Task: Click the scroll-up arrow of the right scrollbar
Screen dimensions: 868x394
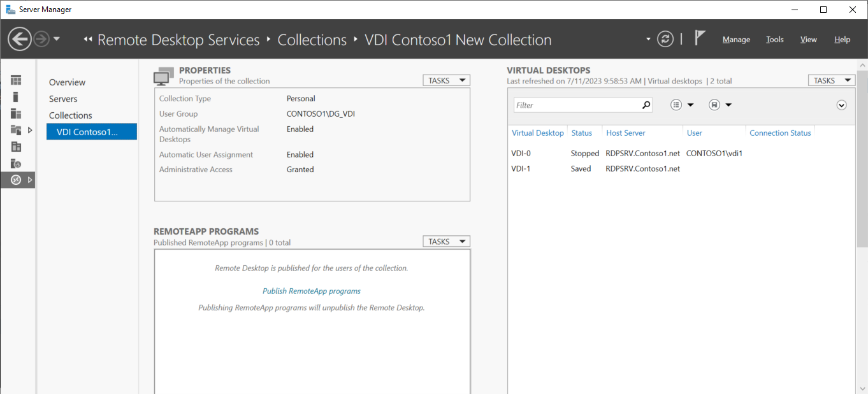Action: (862, 65)
